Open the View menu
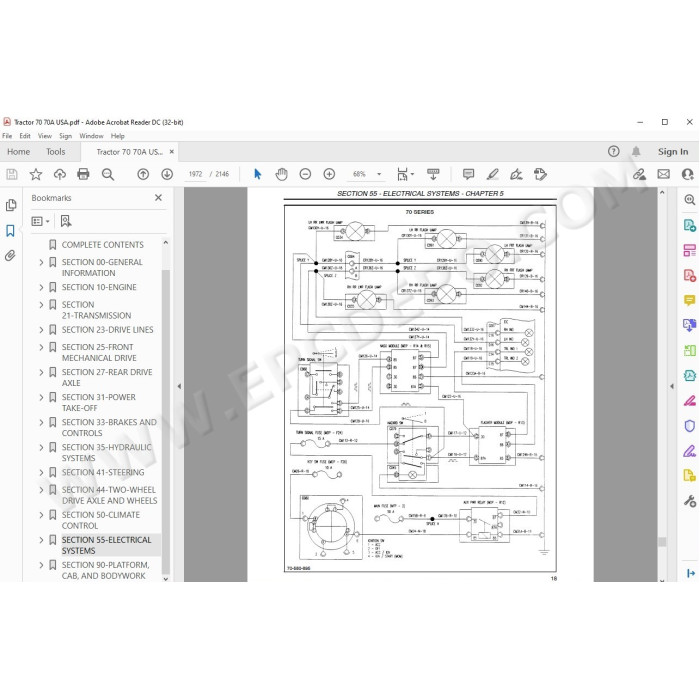The height and width of the screenshot is (700, 700). point(45,136)
